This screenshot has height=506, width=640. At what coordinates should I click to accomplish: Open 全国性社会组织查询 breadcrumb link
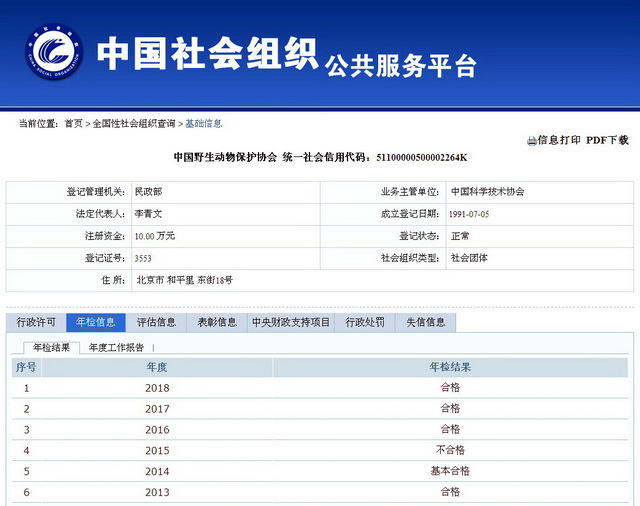tap(134, 123)
